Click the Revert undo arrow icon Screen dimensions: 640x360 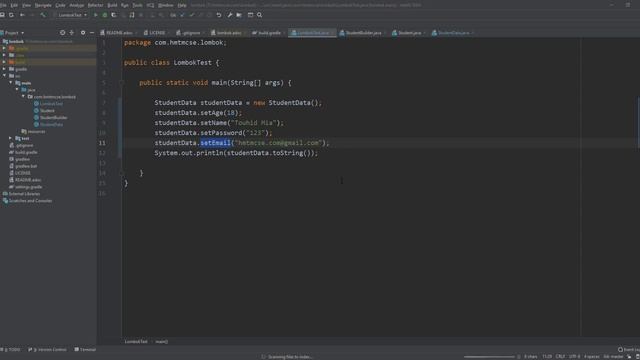pyautogui.click(x=219, y=15)
